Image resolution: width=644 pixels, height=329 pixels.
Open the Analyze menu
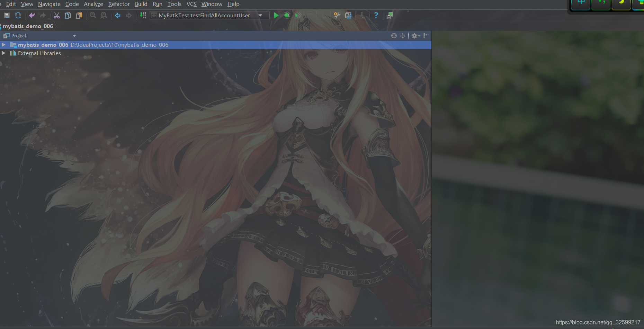click(93, 4)
